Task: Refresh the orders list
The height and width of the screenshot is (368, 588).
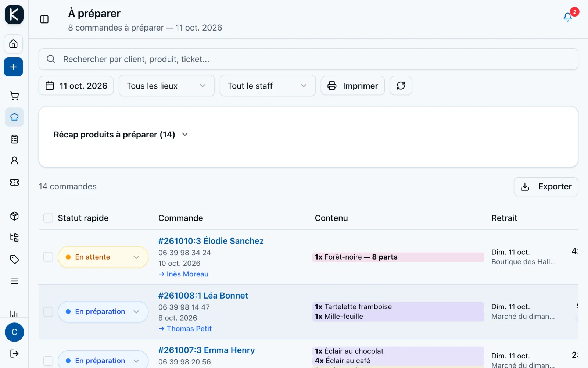Action: click(401, 86)
